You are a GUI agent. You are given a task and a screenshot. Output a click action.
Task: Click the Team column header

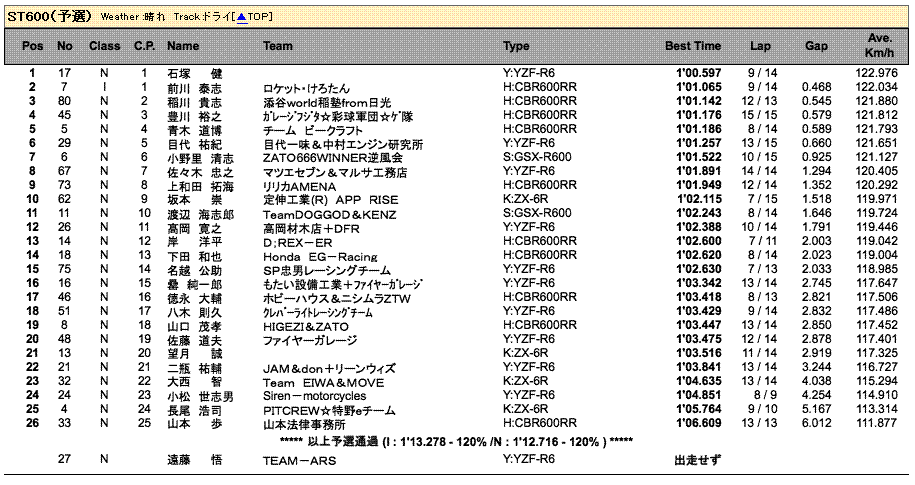tap(278, 46)
